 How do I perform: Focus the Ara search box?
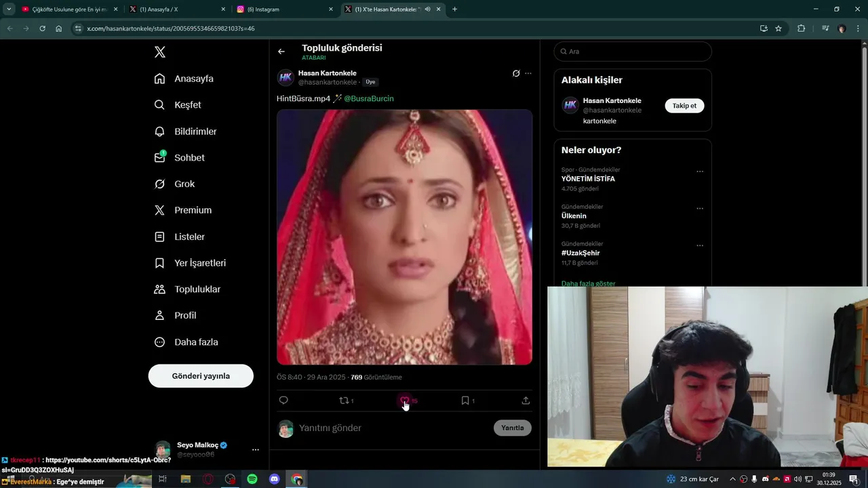pyautogui.click(x=633, y=52)
